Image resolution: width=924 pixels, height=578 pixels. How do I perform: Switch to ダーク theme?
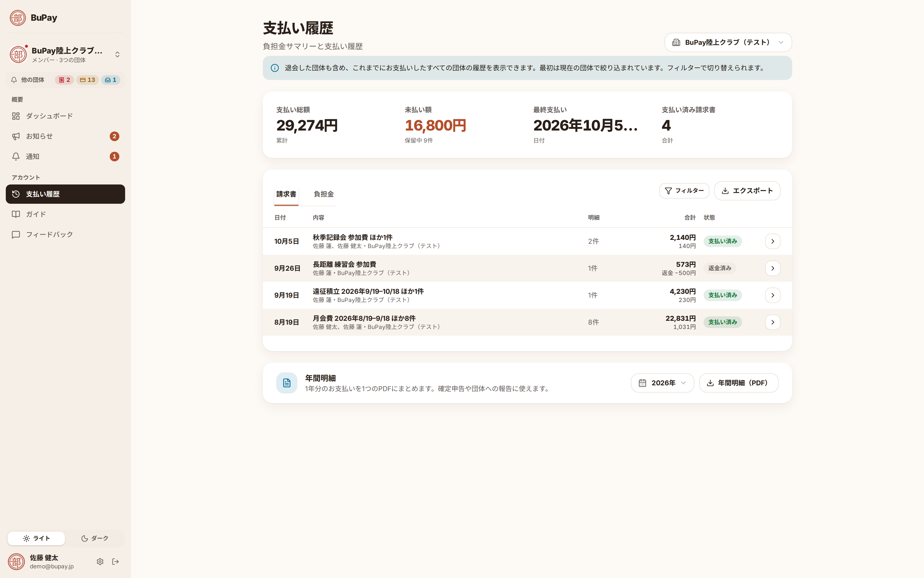[x=95, y=538]
